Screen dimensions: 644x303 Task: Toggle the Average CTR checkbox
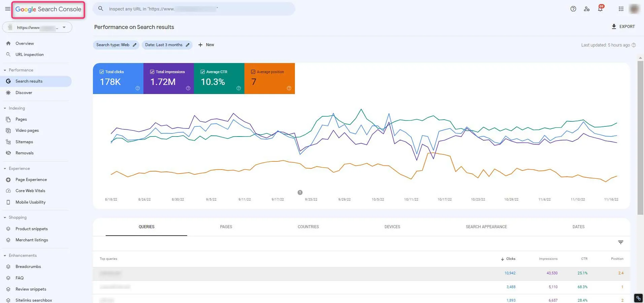tap(203, 72)
